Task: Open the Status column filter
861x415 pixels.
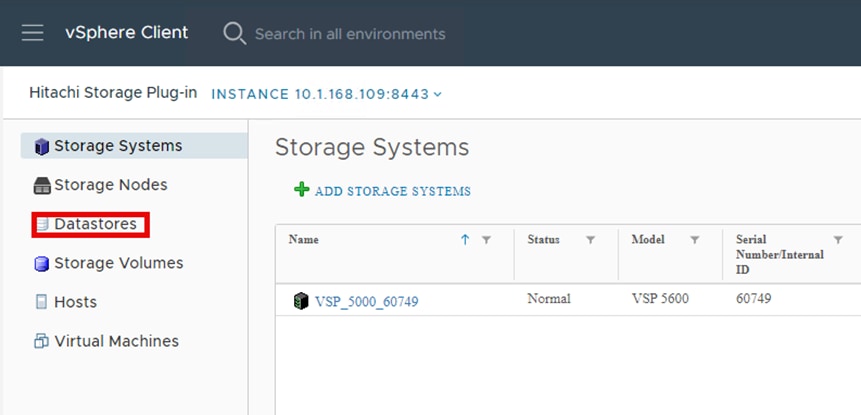Action: click(x=590, y=240)
